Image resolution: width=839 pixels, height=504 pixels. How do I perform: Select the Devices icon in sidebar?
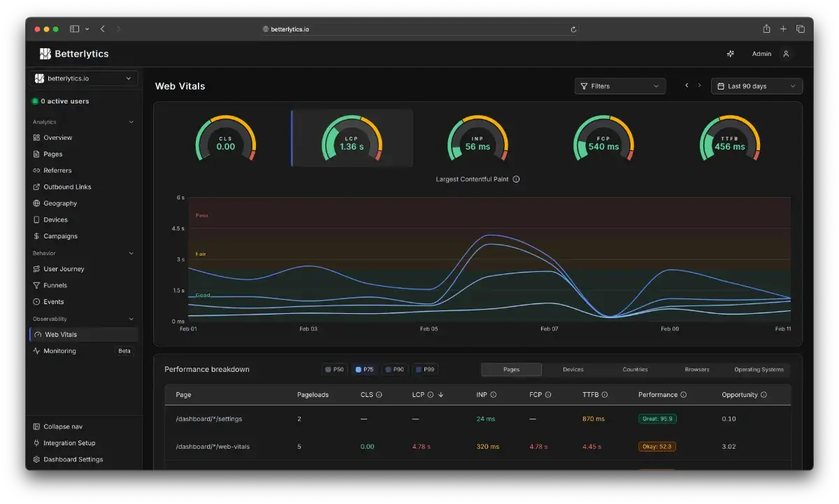pyautogui.click(x=36, y=219)
